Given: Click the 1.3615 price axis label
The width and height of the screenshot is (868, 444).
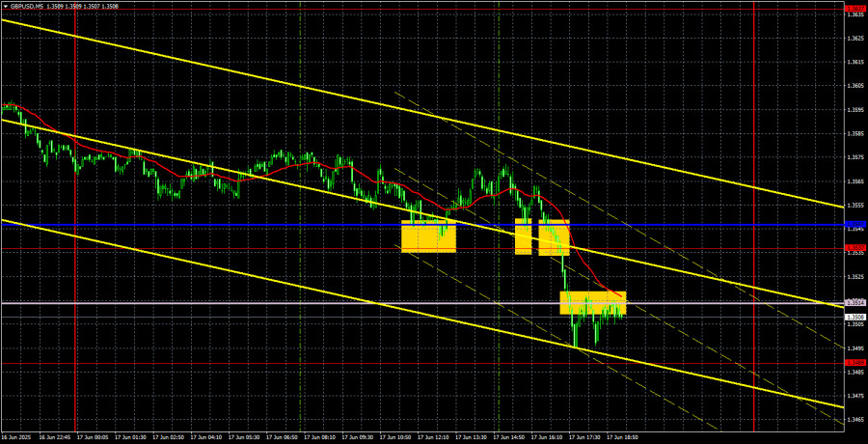Looking at the screenshot, I should 855,62.
